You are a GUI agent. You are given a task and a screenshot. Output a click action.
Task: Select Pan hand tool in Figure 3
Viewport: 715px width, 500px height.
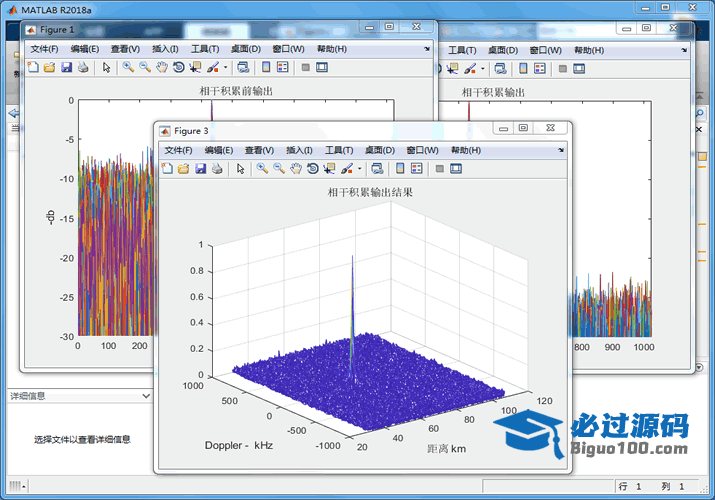coord(296,169)
